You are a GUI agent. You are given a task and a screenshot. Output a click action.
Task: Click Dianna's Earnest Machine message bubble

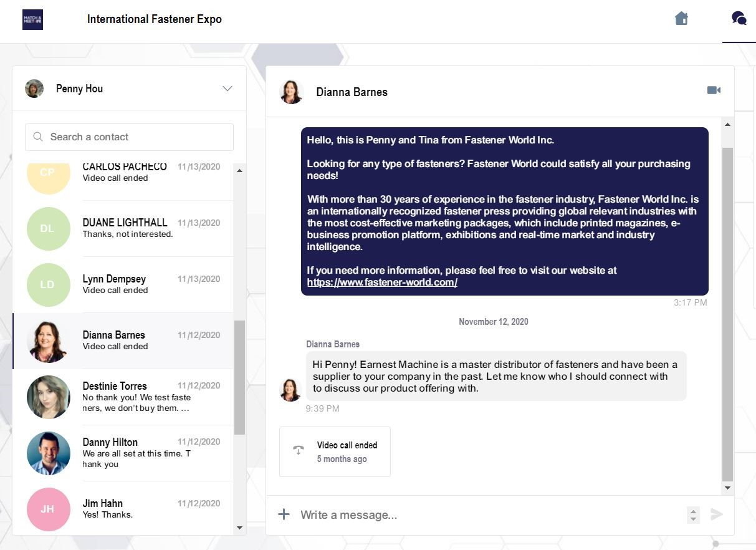tap(496, 376)
